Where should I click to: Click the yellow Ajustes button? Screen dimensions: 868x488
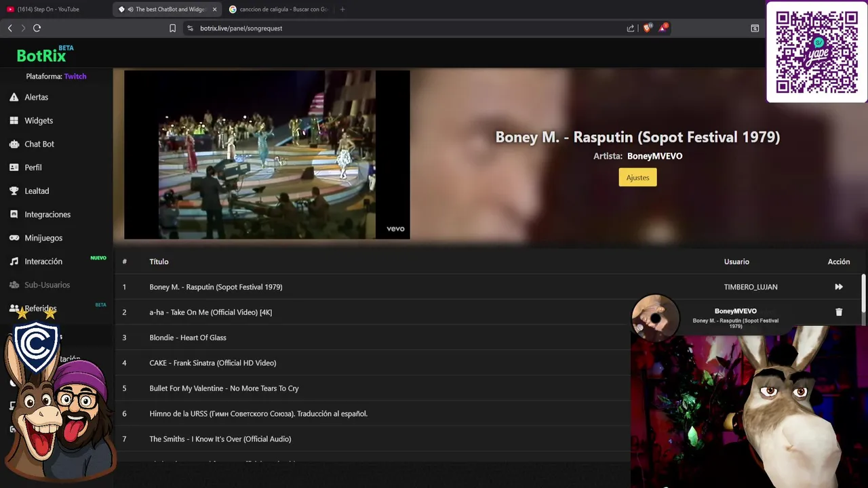[x=637, y=178]
